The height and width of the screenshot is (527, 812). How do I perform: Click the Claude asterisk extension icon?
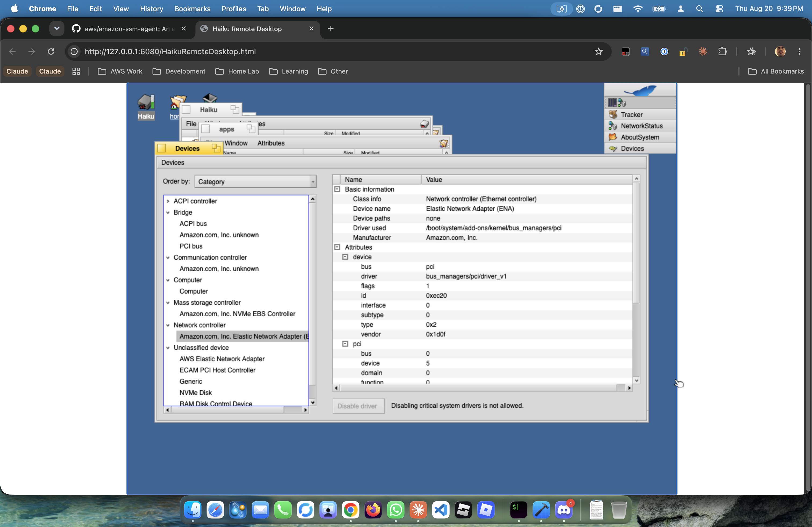(x=703, y=52)
